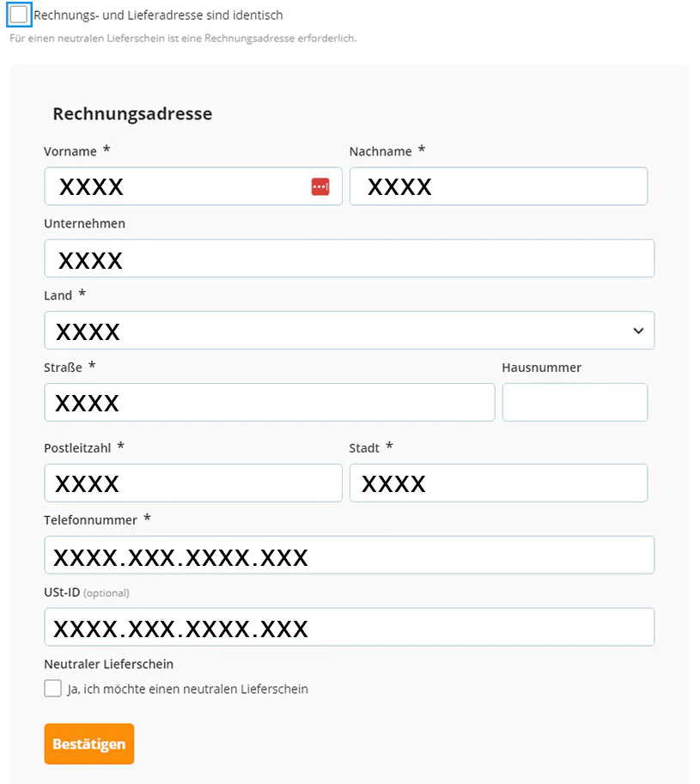Select the Stadt input field

pos(498,483)
